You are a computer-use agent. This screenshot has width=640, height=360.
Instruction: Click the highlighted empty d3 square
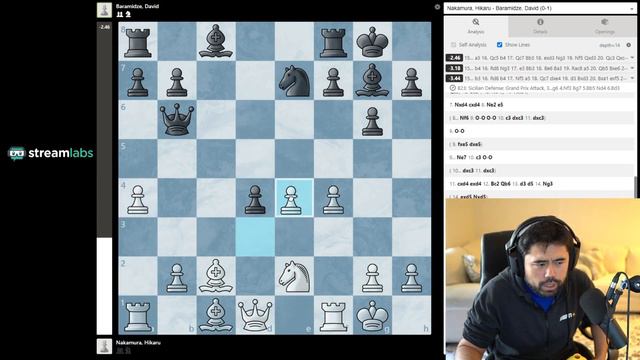coord(255,237)
